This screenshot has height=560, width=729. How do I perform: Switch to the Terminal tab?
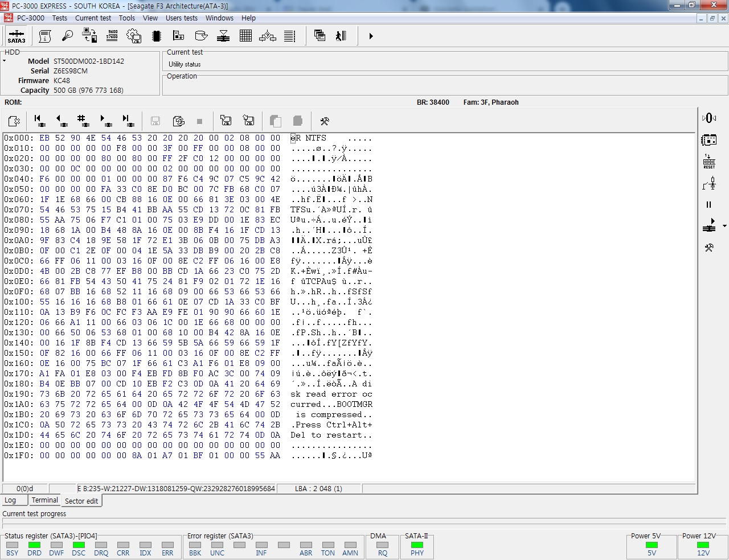[44, 500]
